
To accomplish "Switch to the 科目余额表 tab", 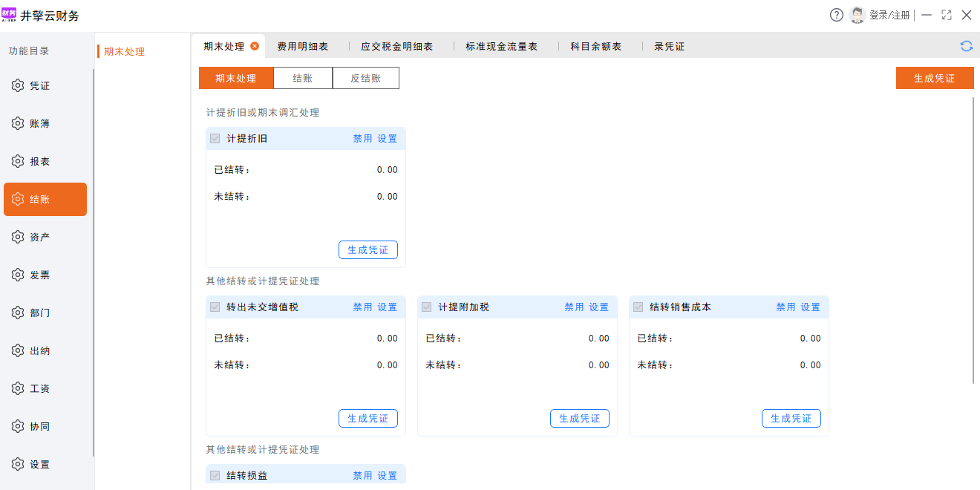I will [x=595, y=47].
